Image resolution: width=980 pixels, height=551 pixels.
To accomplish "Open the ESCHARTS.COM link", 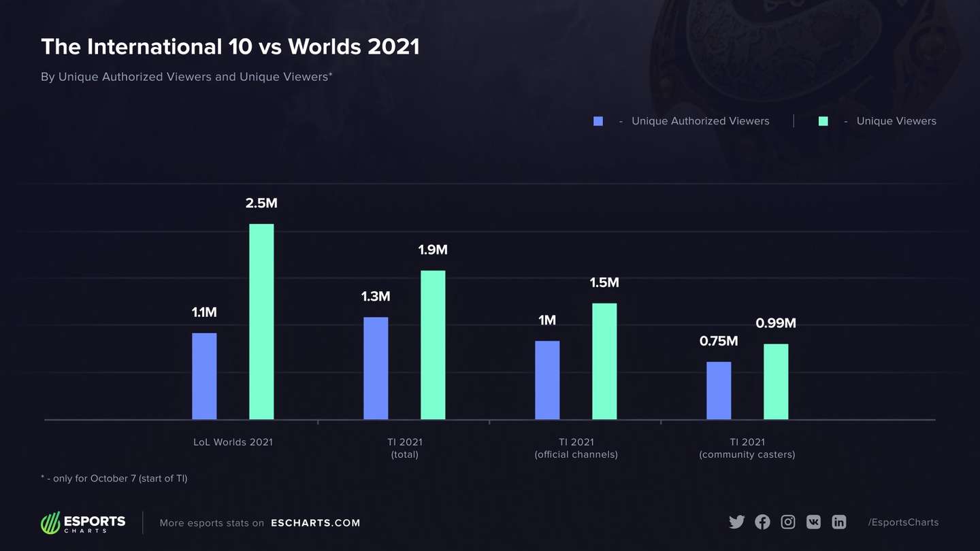I will [x=315, y=523].
